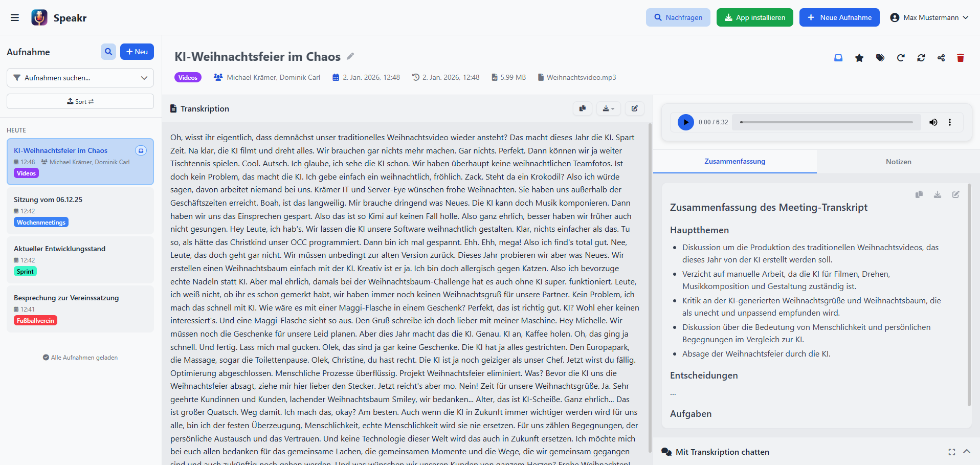Click the share icon for this recording

click(x=941, y=58)
